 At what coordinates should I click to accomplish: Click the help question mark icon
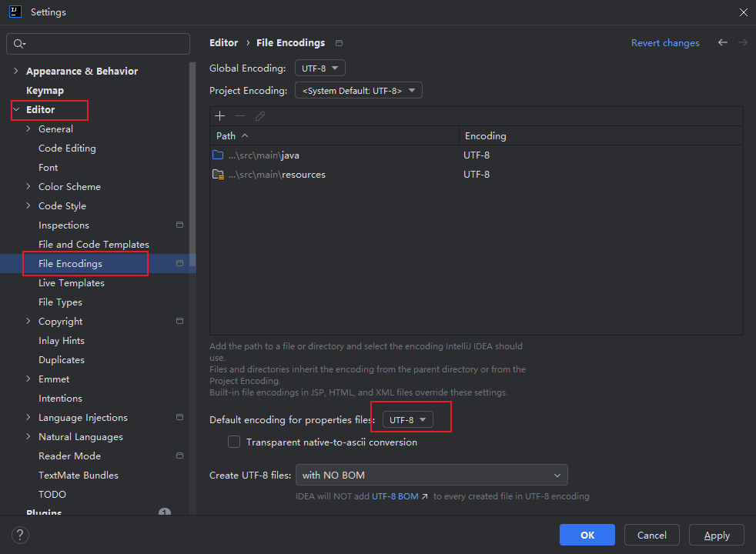coord(20,535)
